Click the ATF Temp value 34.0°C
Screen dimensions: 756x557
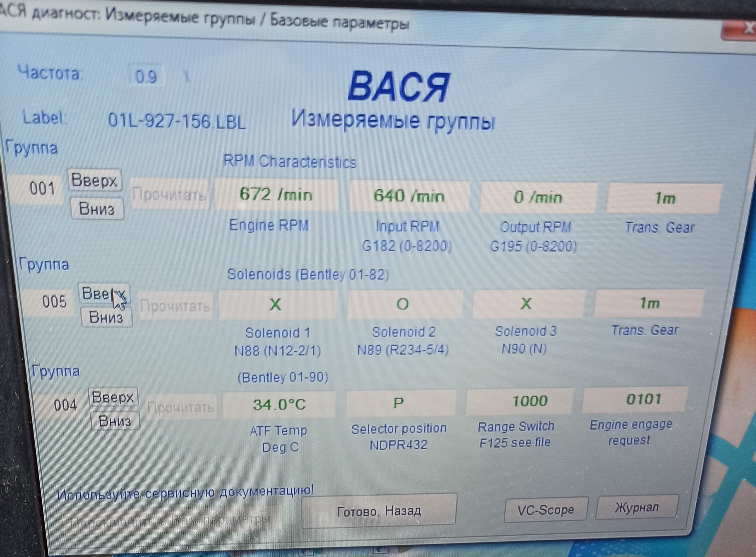[x=279, y=404]
